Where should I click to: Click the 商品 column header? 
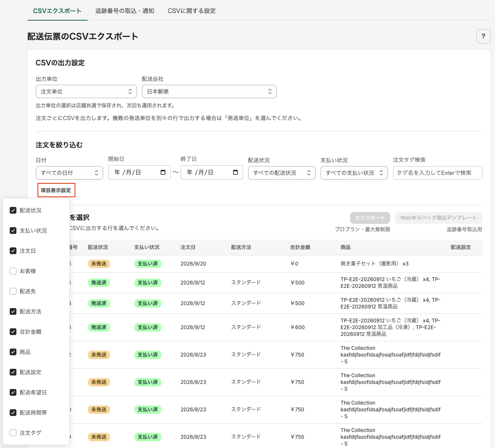coord(346,247)
